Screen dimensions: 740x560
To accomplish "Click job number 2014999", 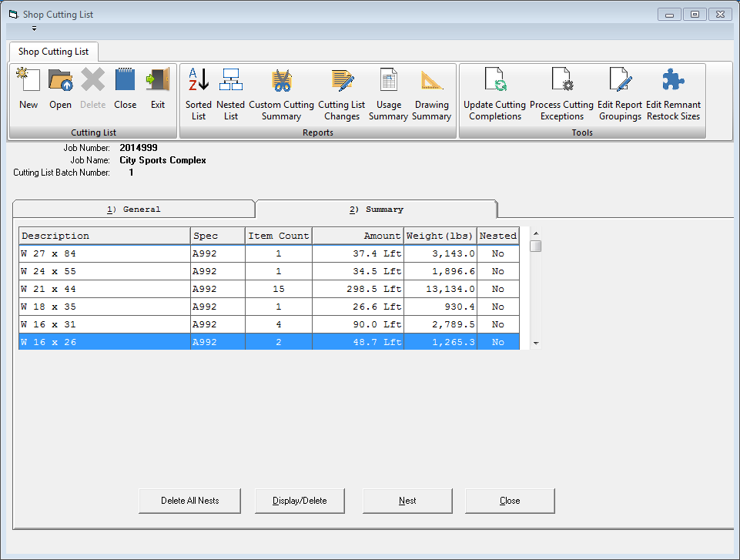I will (139, 148).
